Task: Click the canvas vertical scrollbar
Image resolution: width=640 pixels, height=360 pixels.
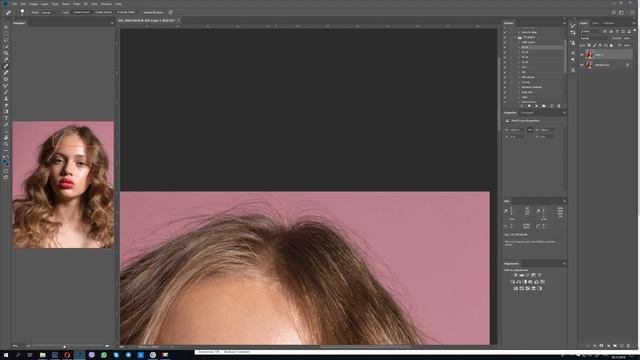Action: tap(498, 94)
